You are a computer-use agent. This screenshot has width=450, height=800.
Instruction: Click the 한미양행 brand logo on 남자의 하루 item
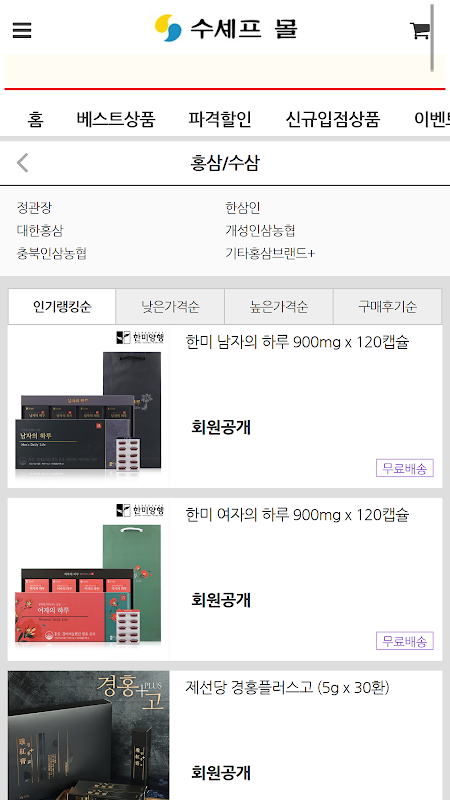pos(140,337)
